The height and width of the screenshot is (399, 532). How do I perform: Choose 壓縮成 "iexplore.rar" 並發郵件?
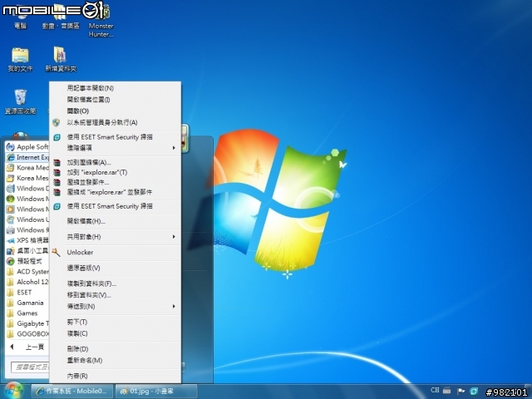pyautogui.click(x=116, y=192)
